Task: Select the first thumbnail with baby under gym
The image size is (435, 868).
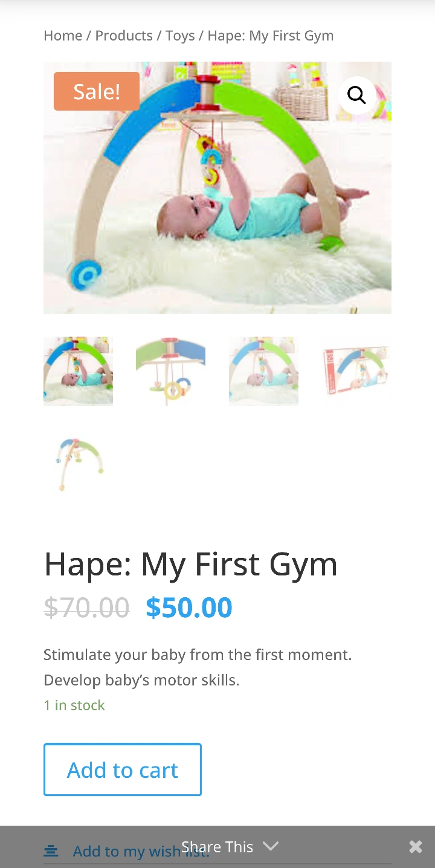Action: tap(78, 371)
